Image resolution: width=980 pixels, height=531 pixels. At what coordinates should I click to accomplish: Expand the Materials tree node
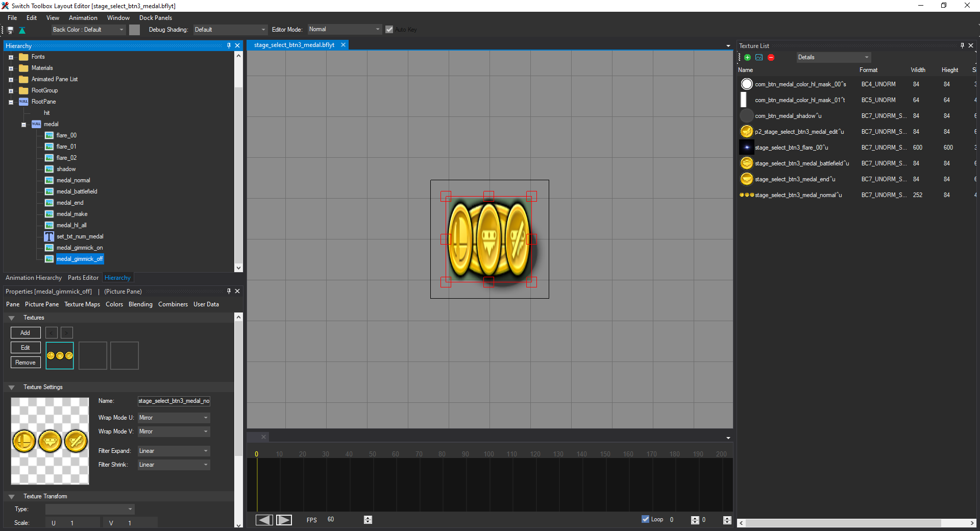tap(11, 68)
